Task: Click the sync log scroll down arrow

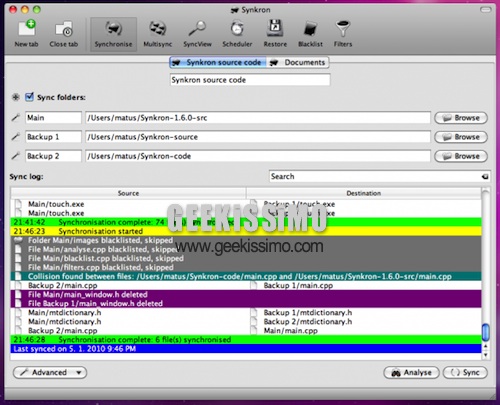Action: pos(486,355)
